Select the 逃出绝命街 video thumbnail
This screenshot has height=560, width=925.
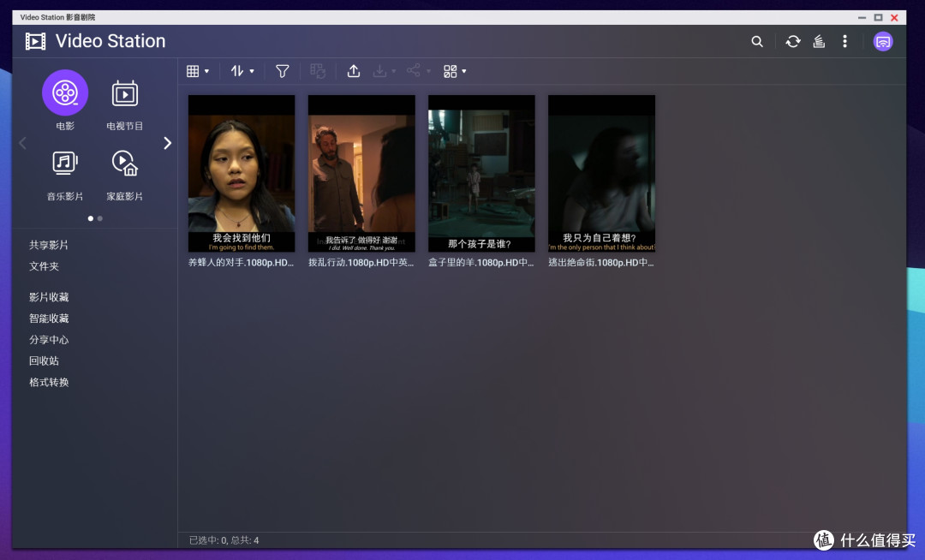pyautogui.click(x=602, y=173)
